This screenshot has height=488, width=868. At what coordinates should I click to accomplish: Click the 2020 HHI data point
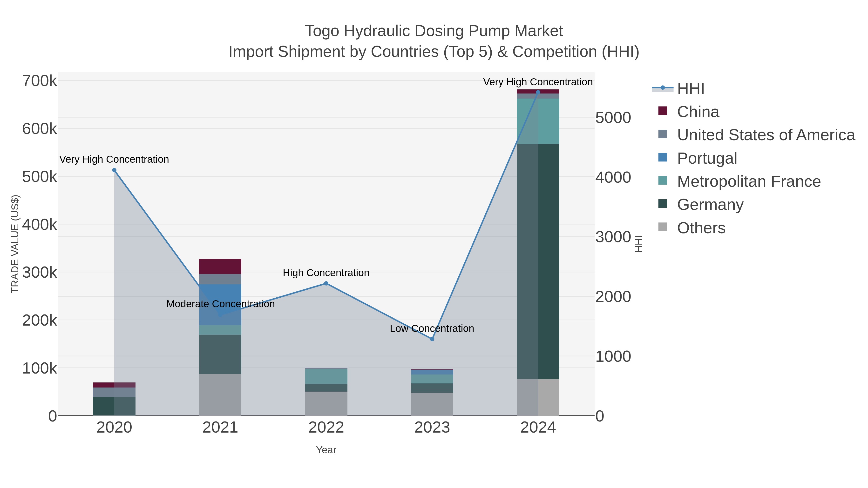coord(114,170)
